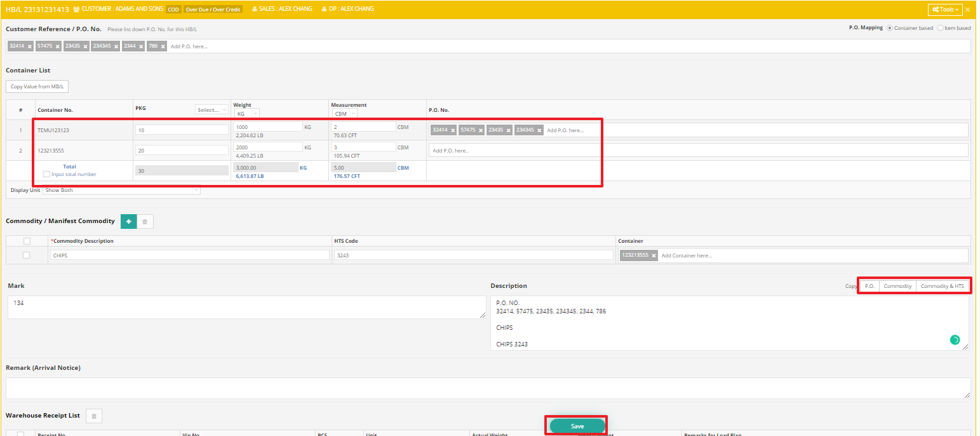Remove P.O. tag 786 with its x

[x=163, y=46]
